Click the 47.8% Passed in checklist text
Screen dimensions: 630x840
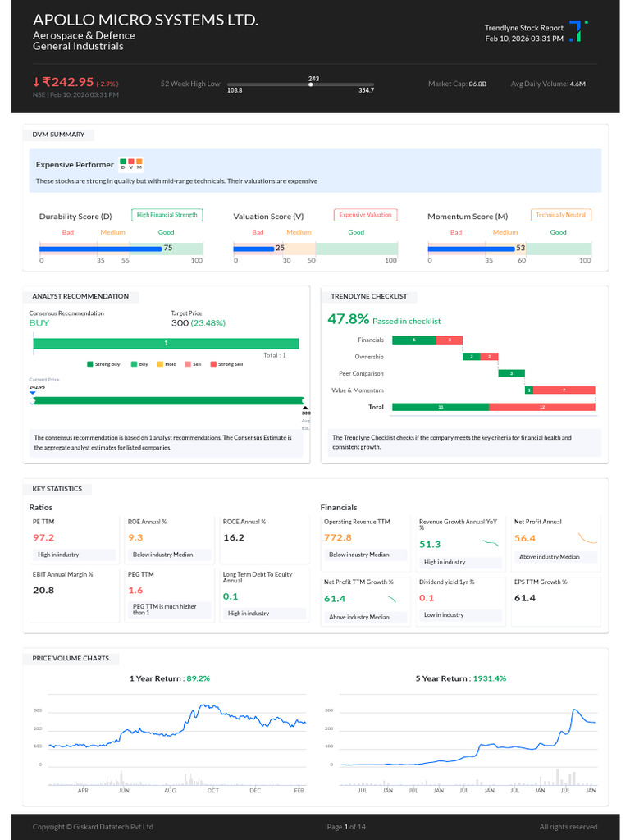coord(384,320)
